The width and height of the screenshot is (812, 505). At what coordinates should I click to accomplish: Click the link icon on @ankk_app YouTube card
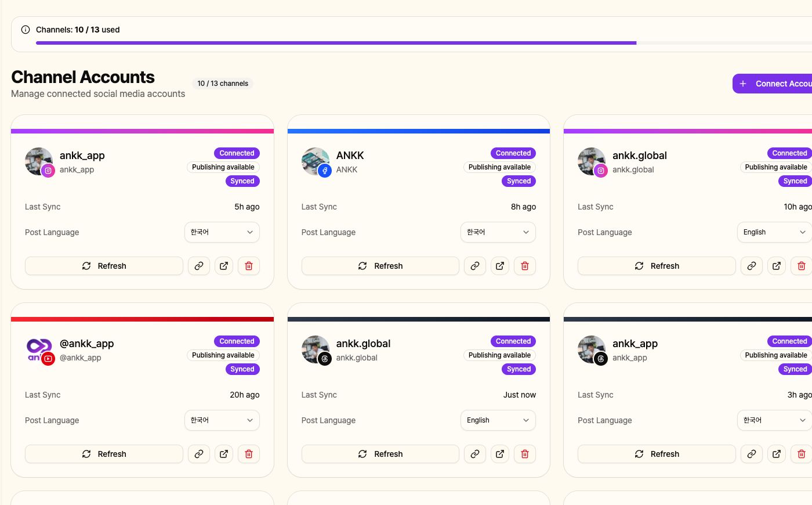pyautogui.click(x=199, y=454)
